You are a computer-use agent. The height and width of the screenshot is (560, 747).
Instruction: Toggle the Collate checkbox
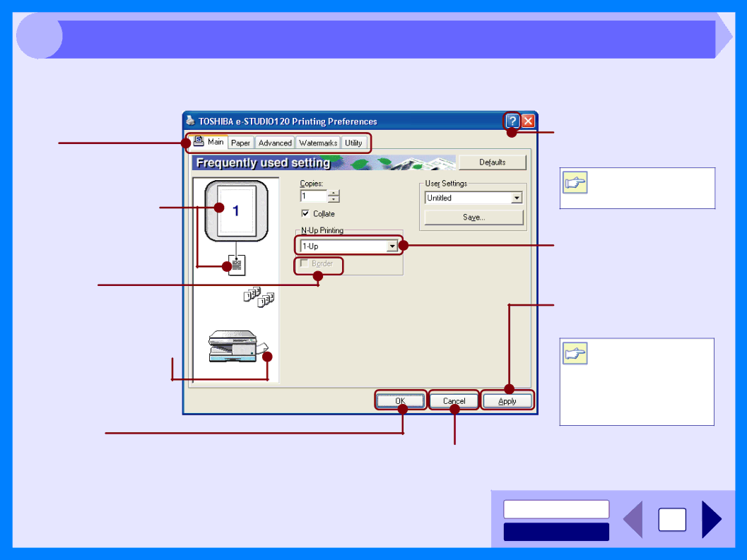(x=305, y=213)
